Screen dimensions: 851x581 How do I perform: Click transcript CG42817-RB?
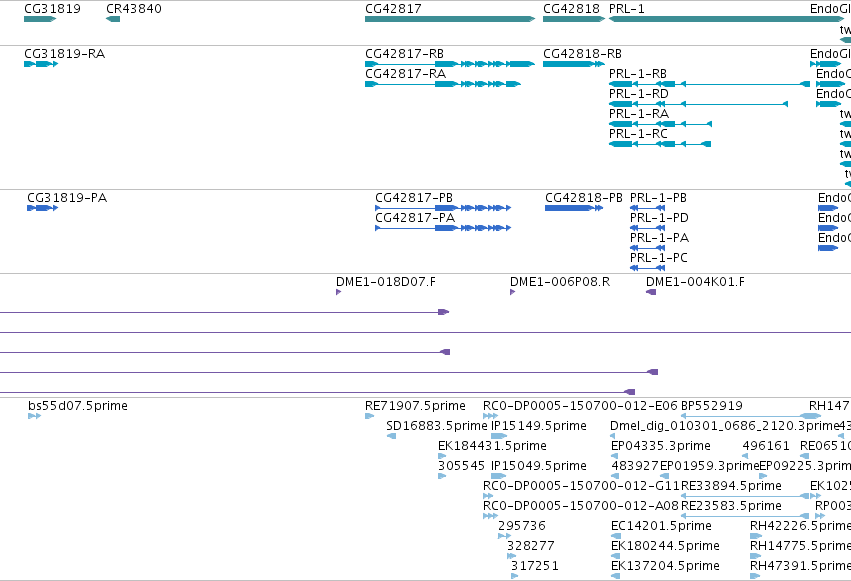[x=404, y=54]
